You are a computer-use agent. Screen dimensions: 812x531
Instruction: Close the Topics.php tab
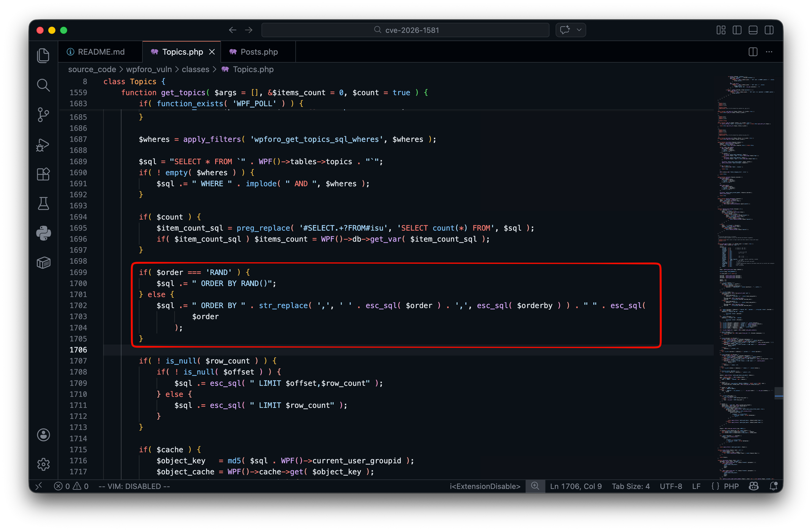pyautogui.click(x=212, y=52)
